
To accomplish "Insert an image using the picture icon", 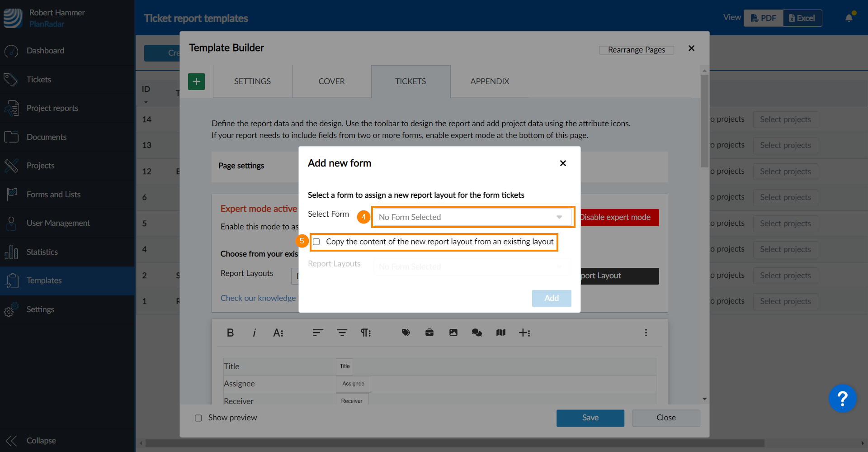I will [x=453, y=333].
